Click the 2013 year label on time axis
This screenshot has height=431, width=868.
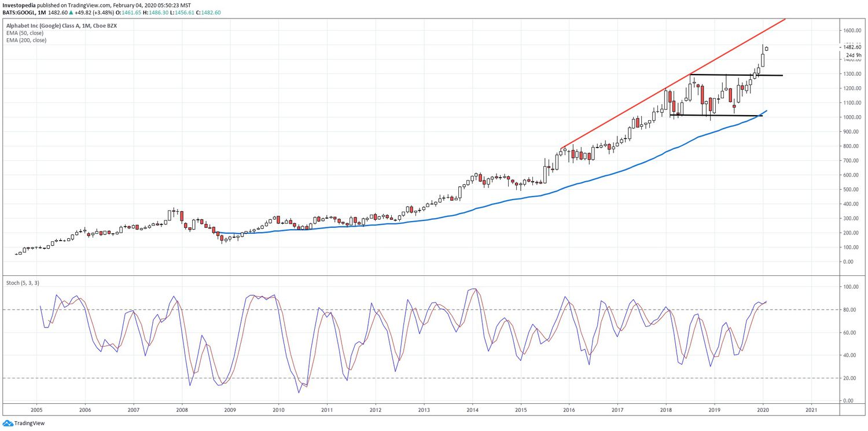click(424, 410)
